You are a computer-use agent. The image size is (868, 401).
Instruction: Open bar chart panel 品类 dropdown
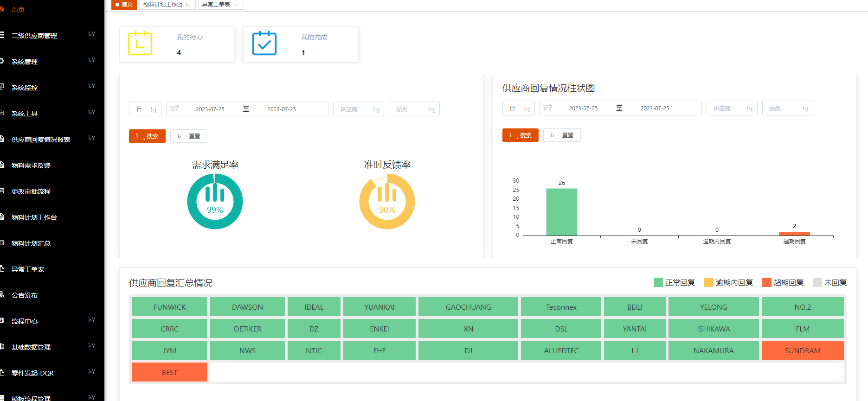point(788,108)
